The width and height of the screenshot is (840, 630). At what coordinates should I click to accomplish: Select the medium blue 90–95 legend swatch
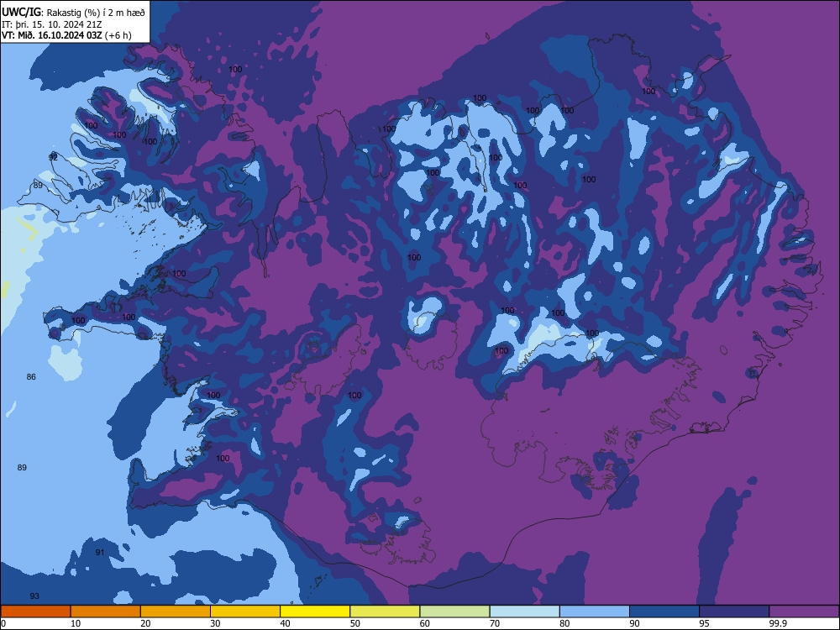tap(664, 612)
